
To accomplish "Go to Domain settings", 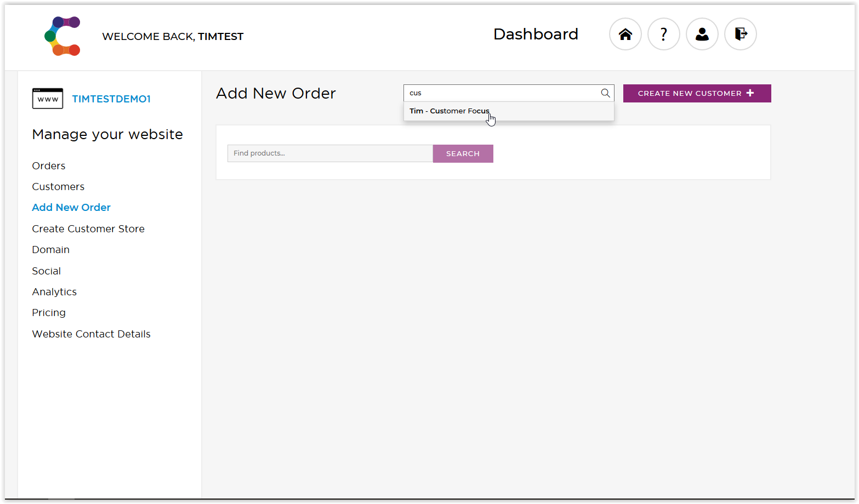I will (x=50, y=250).
